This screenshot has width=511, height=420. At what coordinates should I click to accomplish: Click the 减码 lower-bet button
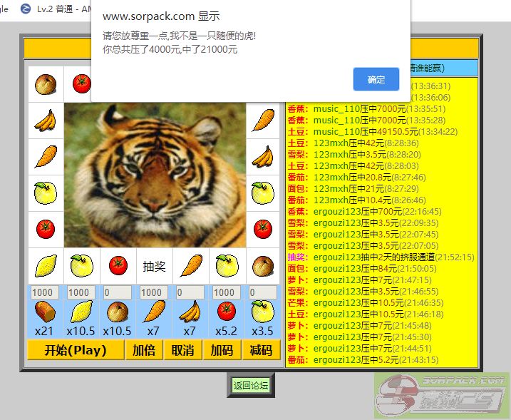(x=260, y=350)
